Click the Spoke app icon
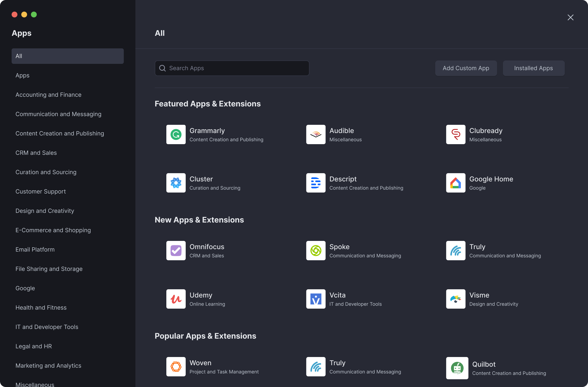The height and width of the screenshot is (387, 588). (x=316, y=251)
